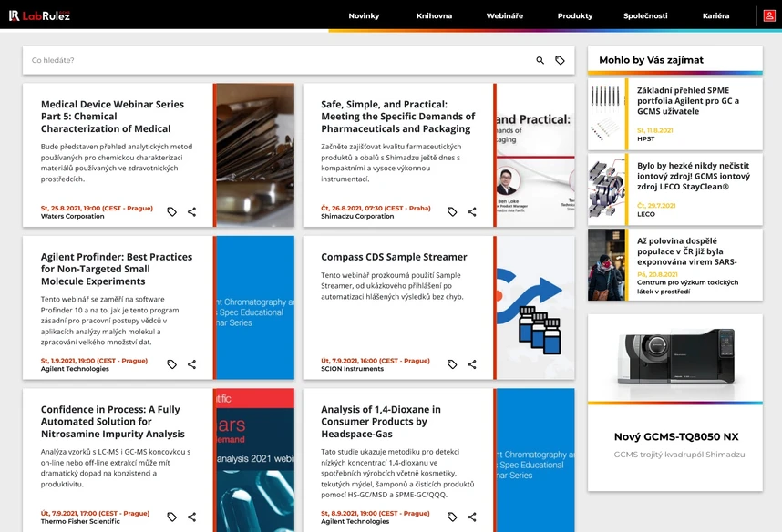Click LECO ion source thumbnail in sidebar
Viewport: 782px width, 532px height.
(x=606, y=189)
